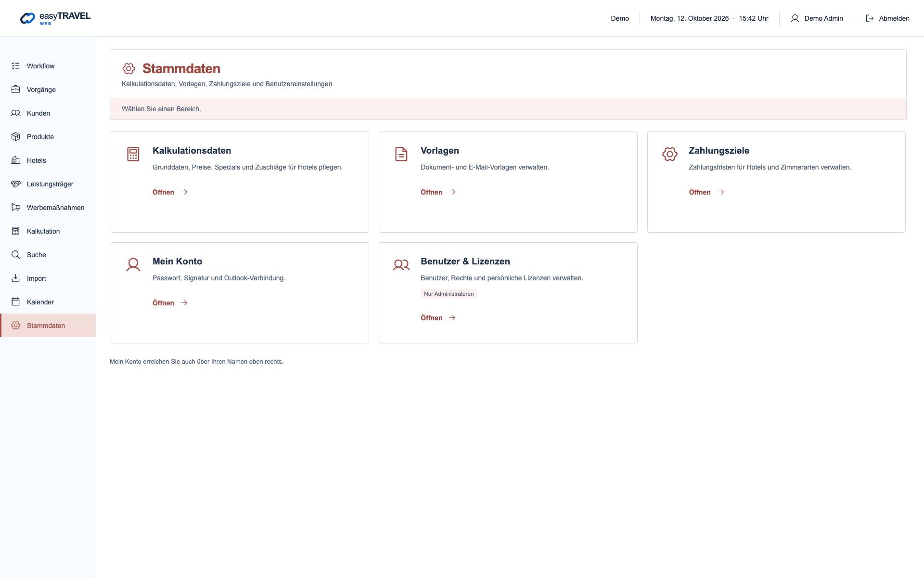
Task: Click the Benutzer & Lizenzen card users icon
Action: (x=401, y=265)
